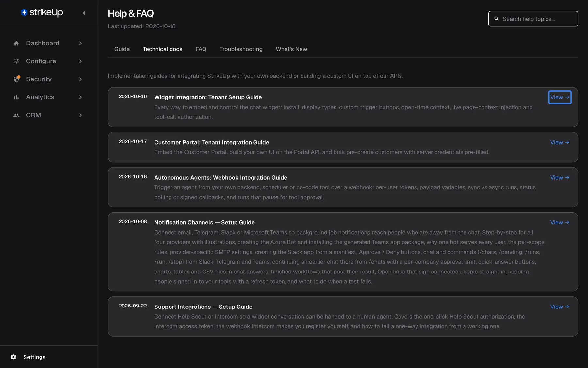Viewport: 588px width, 368px height.
Task: Click the Security shield icon
Action: 17,79
